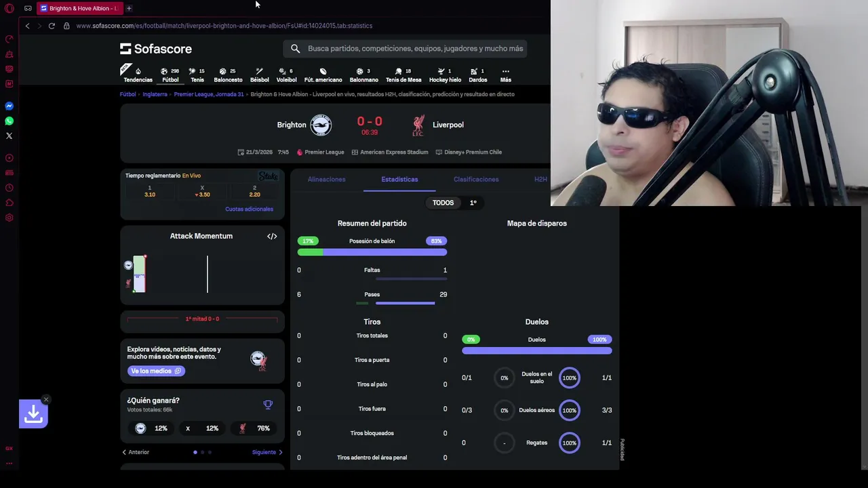Open Fútbol breadcrumb link

(x=128, y=94)
